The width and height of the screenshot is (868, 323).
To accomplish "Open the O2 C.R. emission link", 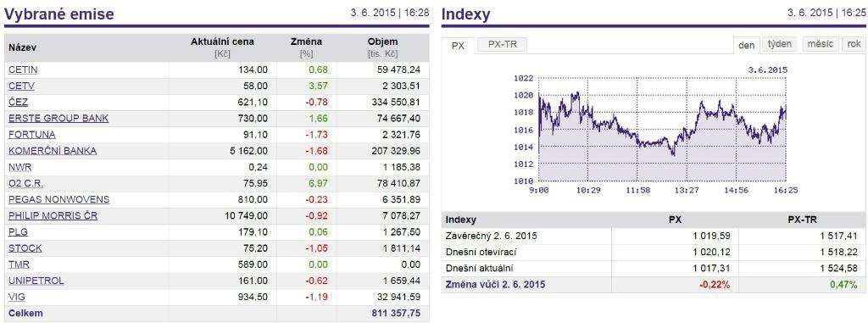I will pyautogui.click(x=26, y=183).
